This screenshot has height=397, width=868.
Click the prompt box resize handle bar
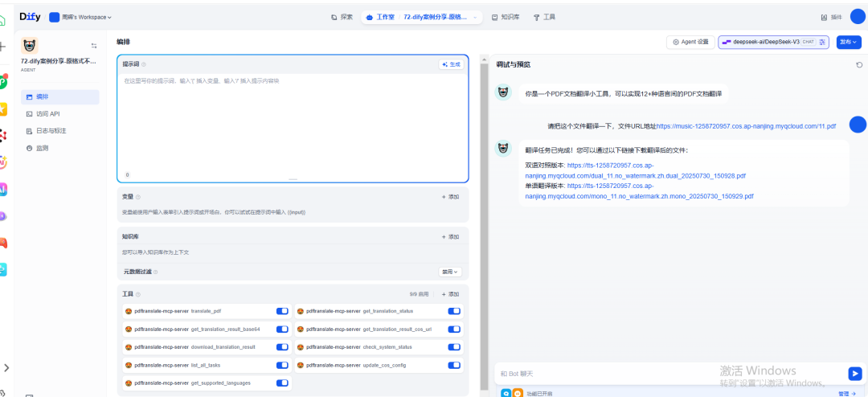pos(293,179)
